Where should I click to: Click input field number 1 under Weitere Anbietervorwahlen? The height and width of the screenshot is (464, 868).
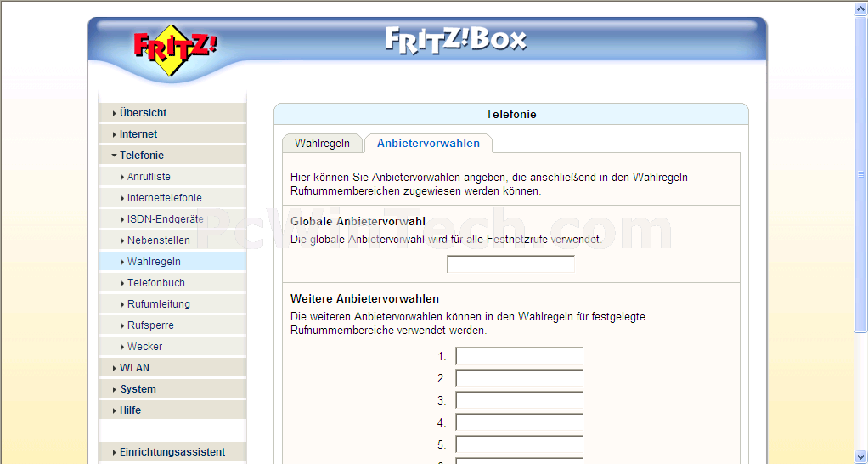tap(519, 356)
